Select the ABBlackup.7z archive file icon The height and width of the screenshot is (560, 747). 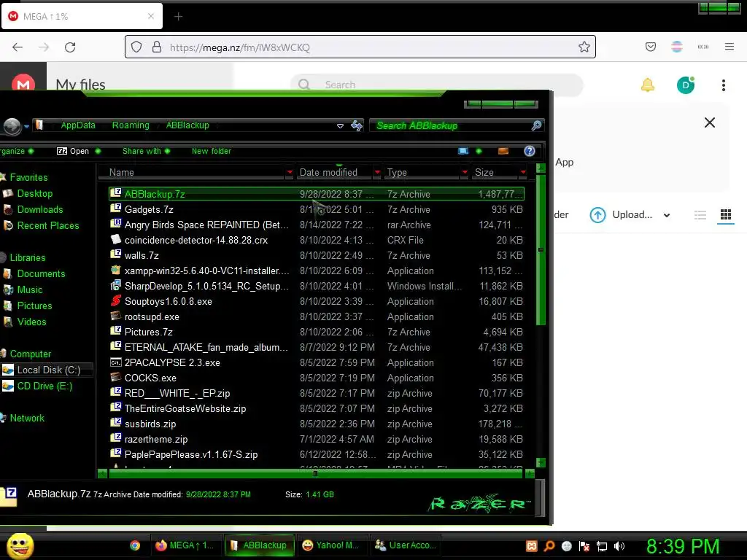(x=116, y=193)
